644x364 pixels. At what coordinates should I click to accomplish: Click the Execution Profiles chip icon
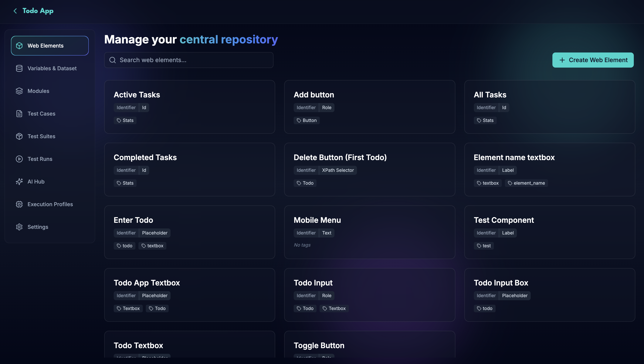click(19, 204)
